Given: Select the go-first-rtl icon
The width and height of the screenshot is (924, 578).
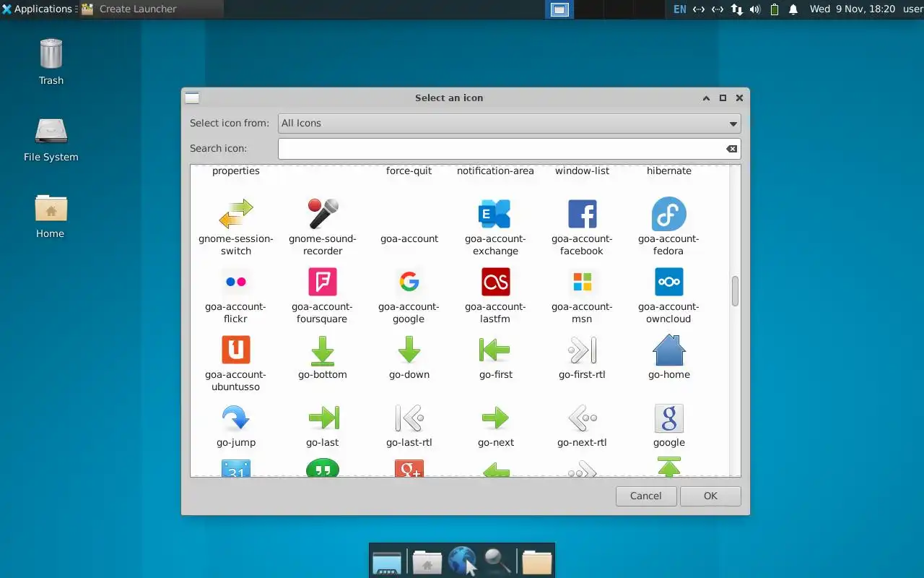Looking at the screenshot, I should point(582,350).
